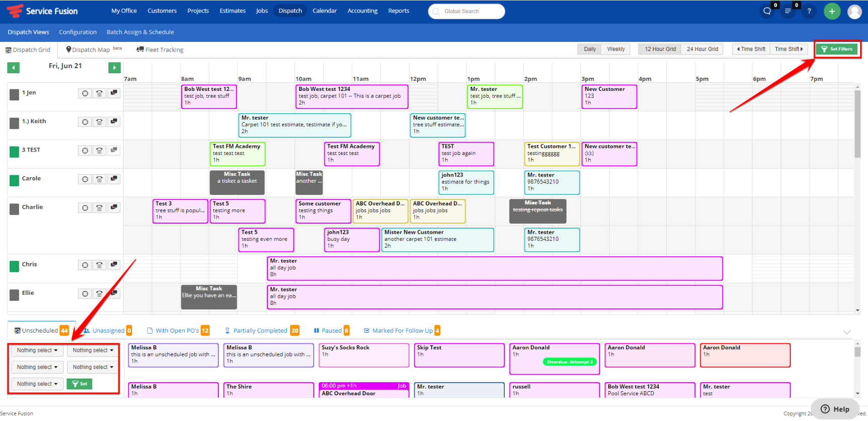Open the task list icon in header
This screenshot has width=868, height=421.
pos(788,11)
